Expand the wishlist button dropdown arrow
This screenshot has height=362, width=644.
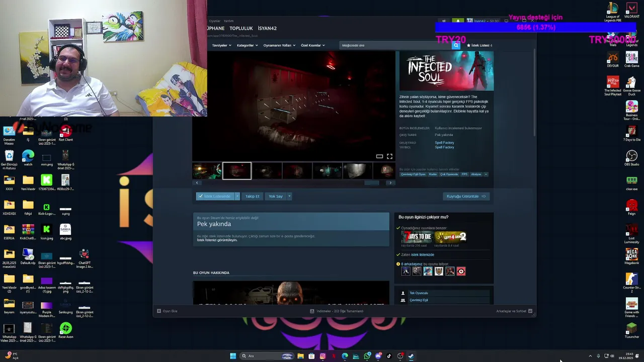tap(237, 196)
